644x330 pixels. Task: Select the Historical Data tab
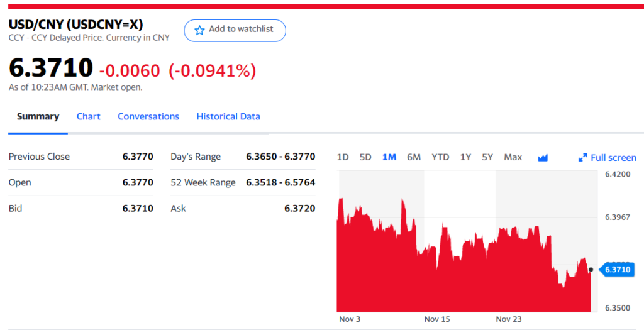click(x=228, y=116)
